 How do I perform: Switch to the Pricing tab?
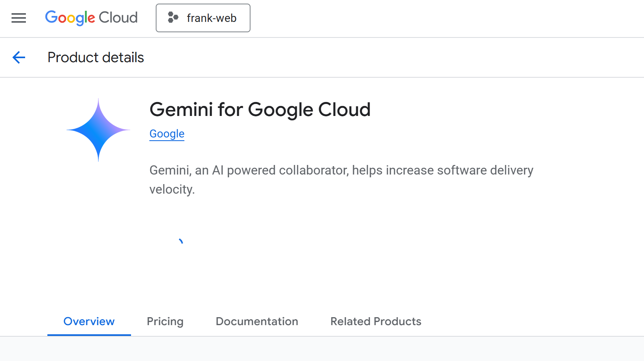165,322
